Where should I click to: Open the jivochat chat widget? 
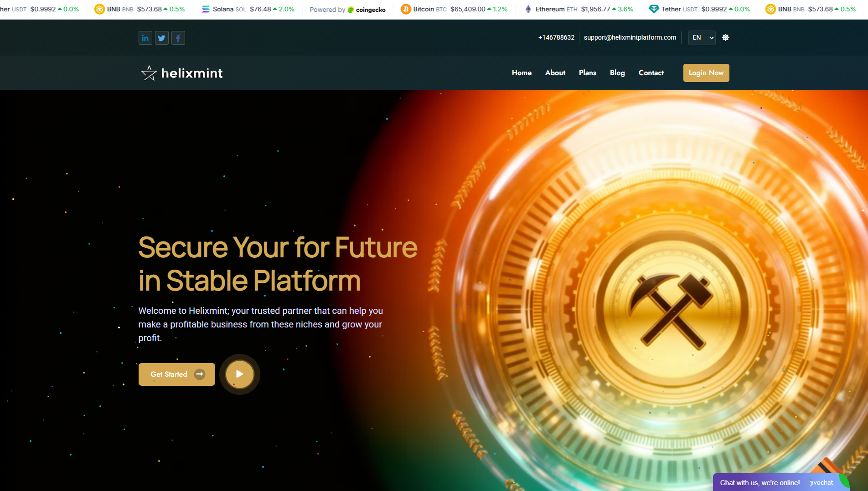[x=781, y=482]
